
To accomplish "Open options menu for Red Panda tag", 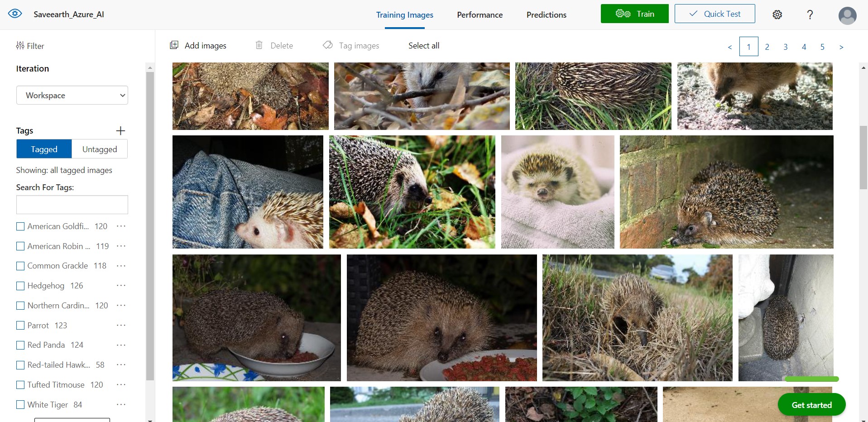I will click(121, 345).
